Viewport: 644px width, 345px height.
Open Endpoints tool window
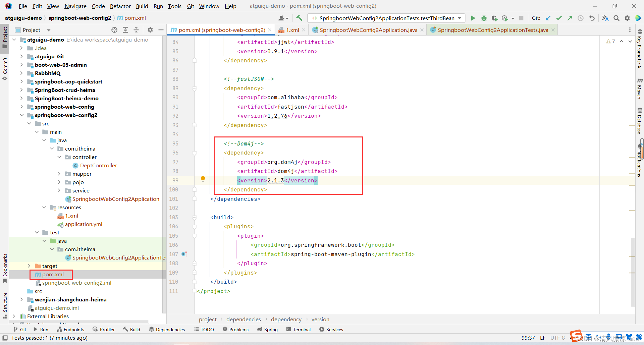tap(70, 330)
